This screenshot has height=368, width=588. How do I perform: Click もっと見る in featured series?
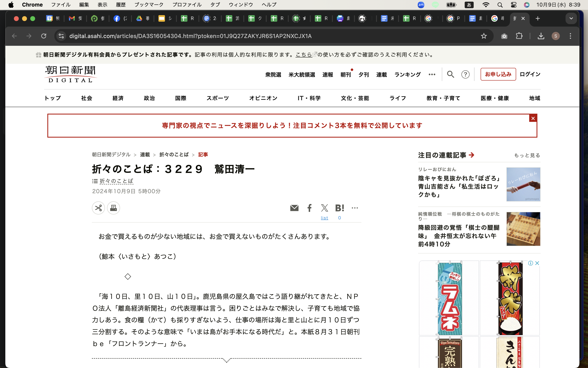click(527, 155)
